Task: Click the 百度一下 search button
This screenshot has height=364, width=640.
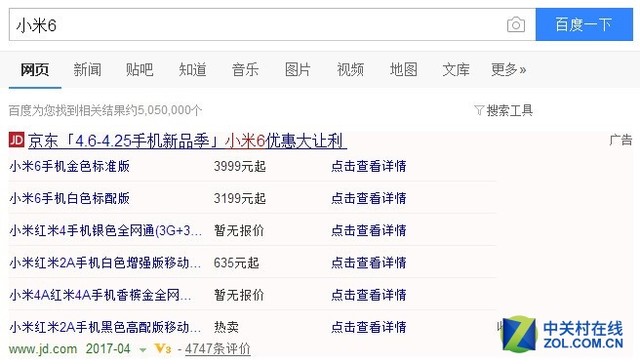Action: click(584, 24)
